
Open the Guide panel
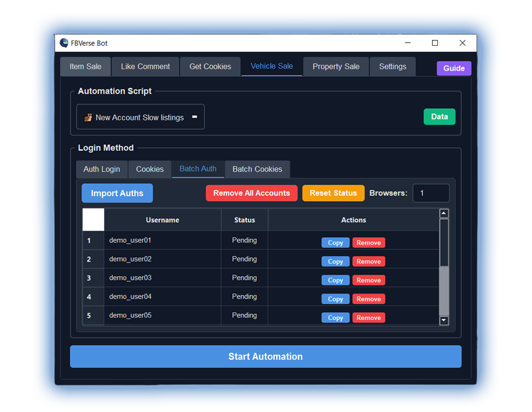pos(454,68)
